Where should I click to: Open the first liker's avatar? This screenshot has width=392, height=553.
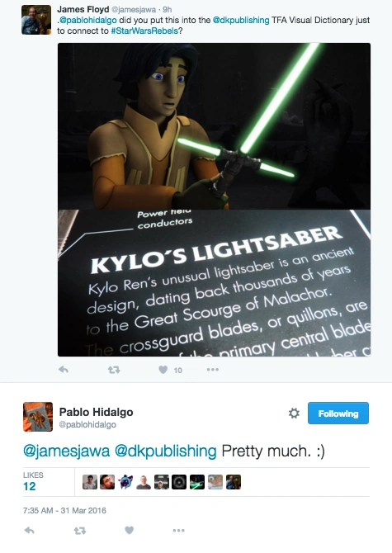click(x=89, y=482)
